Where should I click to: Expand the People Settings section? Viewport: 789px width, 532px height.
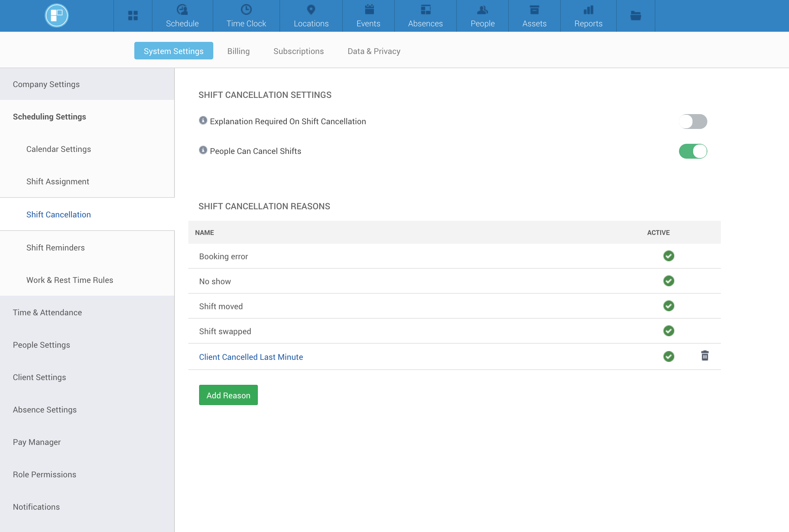[42, 345]
